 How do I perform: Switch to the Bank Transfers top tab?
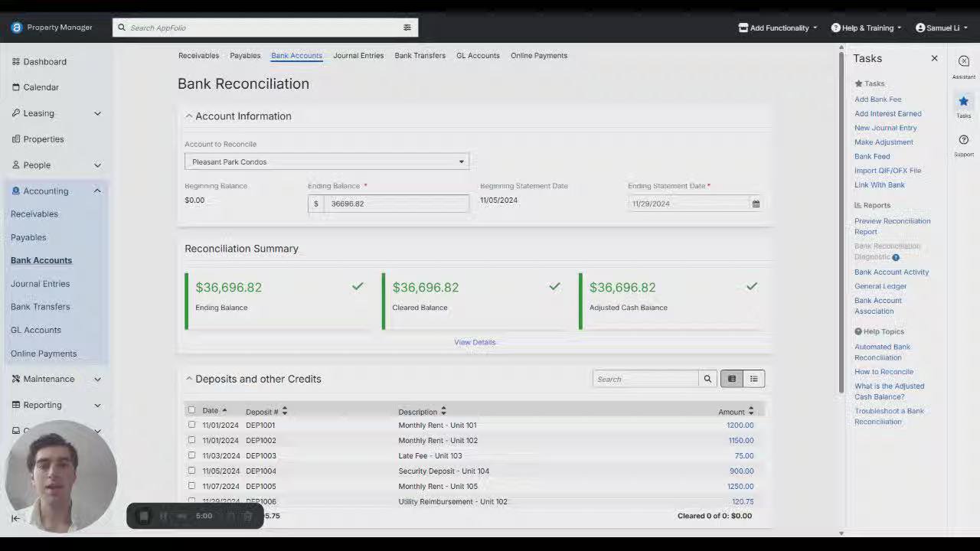tap(420, 55)
